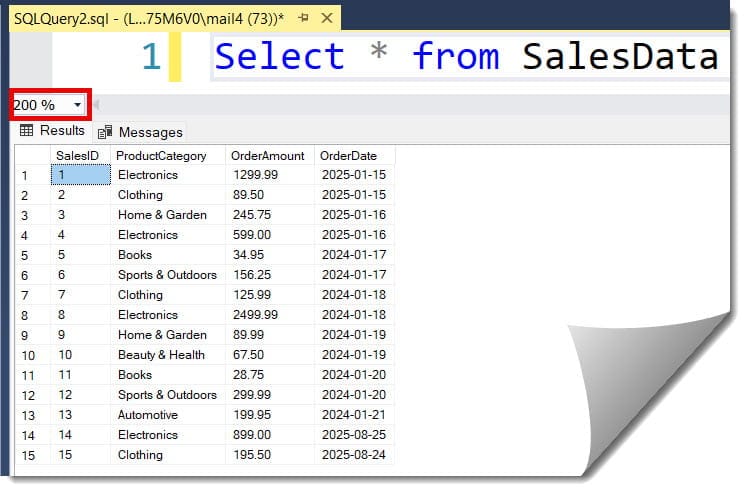Click the Automotive product category cell
Image resolution: width=745 pixels, height=491 pixels.
click(x=148, y=415)
